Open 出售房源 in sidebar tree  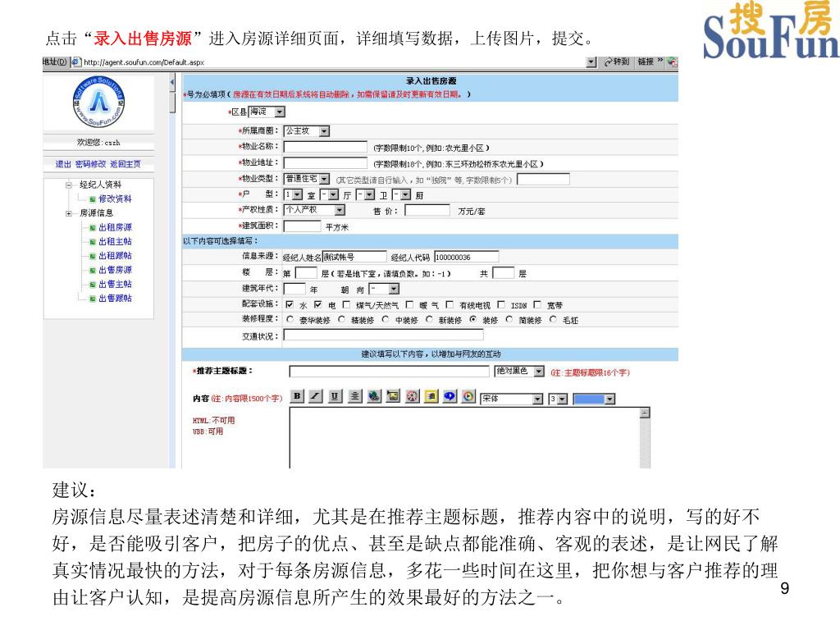[x=115, y=270]
